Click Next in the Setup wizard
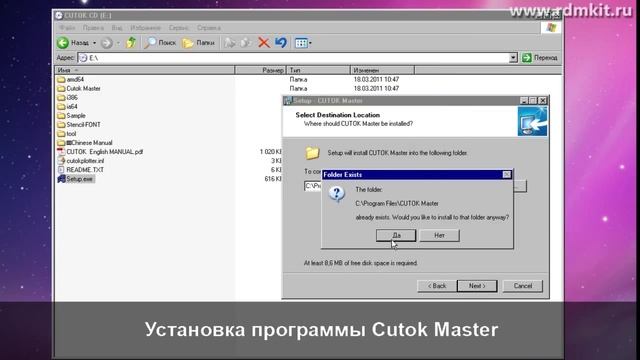640x360 pixels. [477, 286]
